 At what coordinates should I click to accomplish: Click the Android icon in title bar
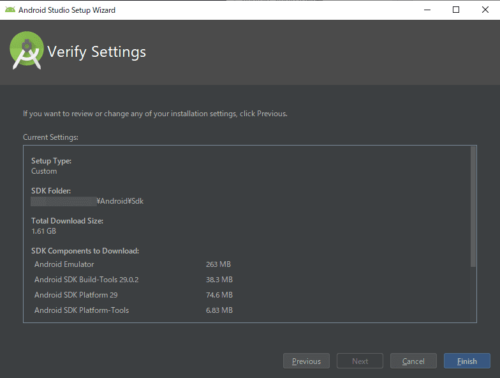pyautogui.click(x=10, y=10)
